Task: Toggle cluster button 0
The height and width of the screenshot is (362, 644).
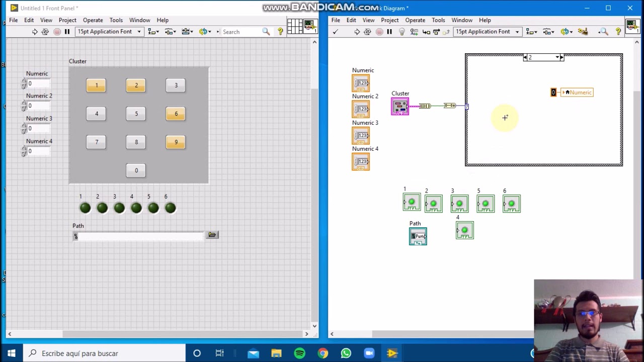Action: (136, 170)
